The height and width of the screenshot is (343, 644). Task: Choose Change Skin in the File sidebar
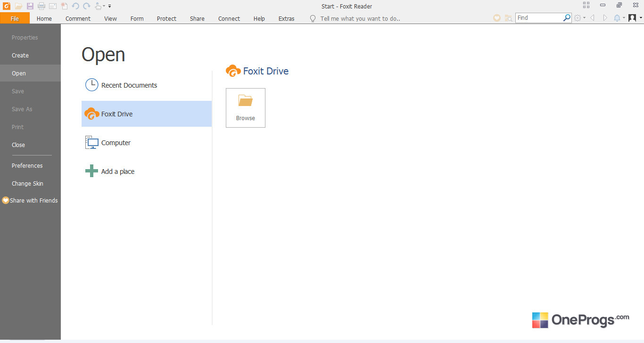click(x=30, y=184)
